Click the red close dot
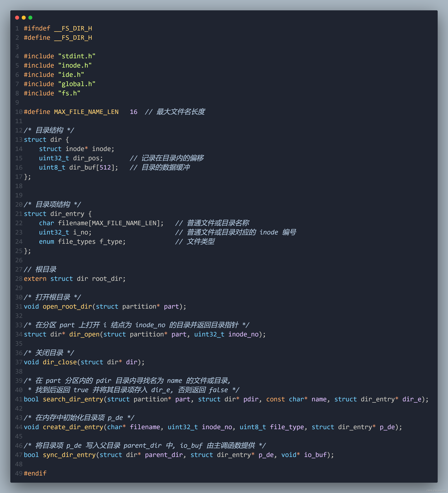Screen dimensions: 448x493 click(x=17, y=18)
